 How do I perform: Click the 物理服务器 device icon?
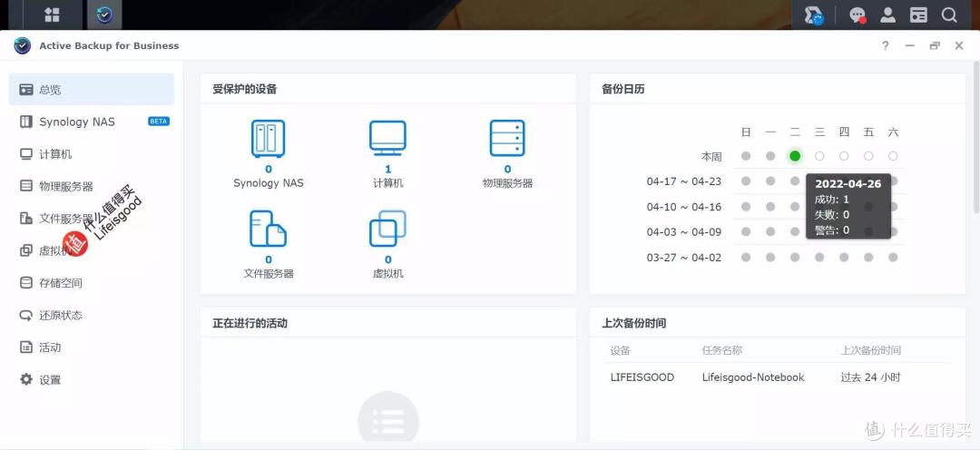point(507,138)
